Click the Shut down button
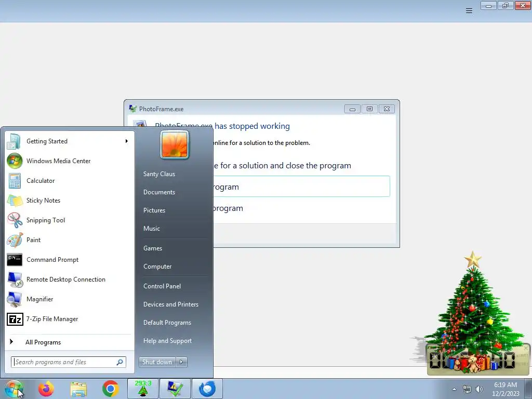The image size is (532, 399). 157,362
